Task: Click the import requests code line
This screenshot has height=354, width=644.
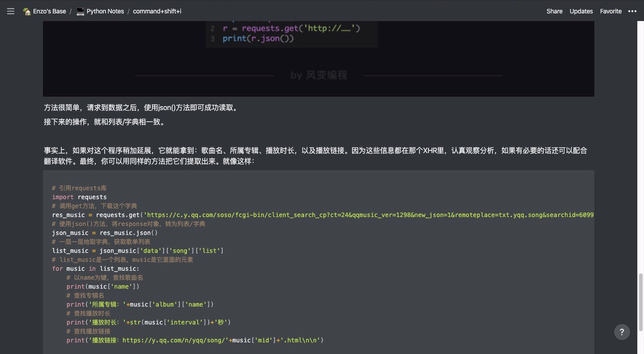Action: click(79, 197)
